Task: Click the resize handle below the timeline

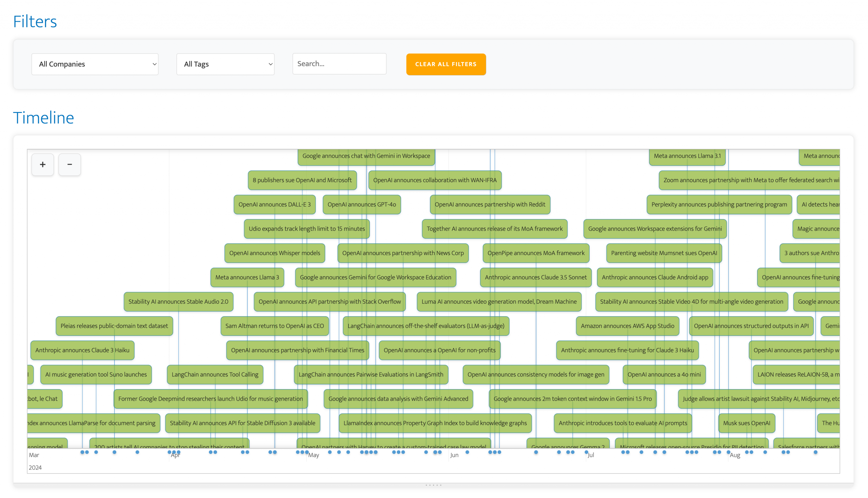Action: pyautogui.click(x=433, y=485)
